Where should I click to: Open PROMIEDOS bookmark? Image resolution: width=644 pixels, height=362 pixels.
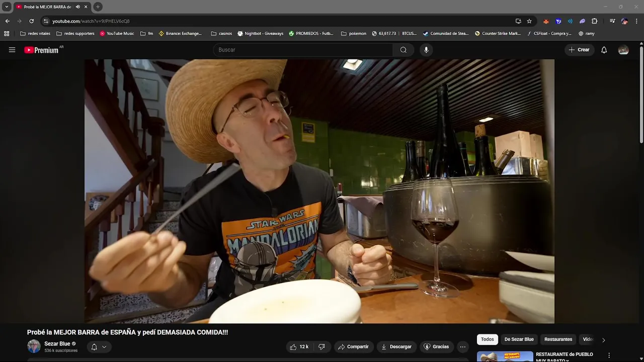tap(311, 34)
